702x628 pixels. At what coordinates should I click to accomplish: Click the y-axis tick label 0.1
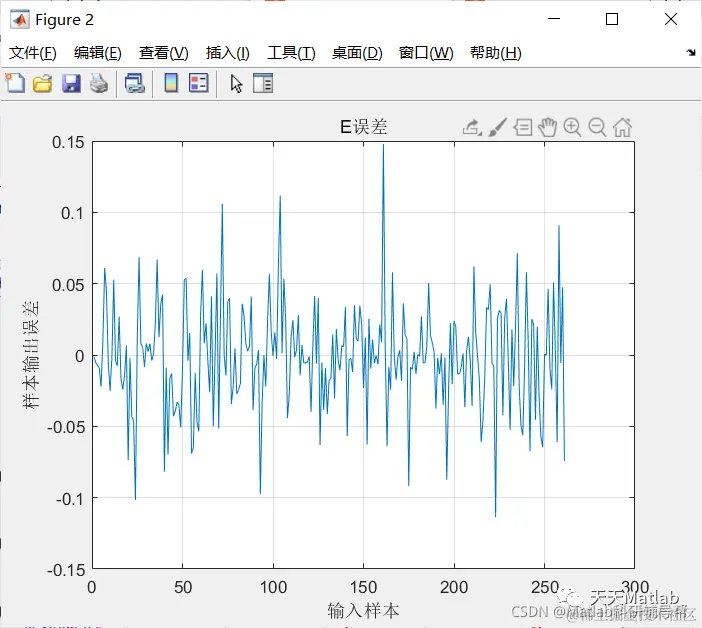73,213
